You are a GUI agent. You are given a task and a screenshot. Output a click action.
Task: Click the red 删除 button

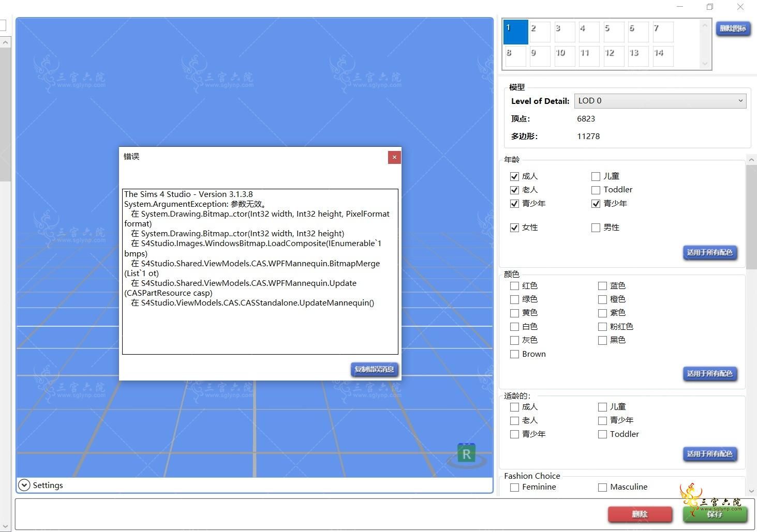[x=640, y=514]
